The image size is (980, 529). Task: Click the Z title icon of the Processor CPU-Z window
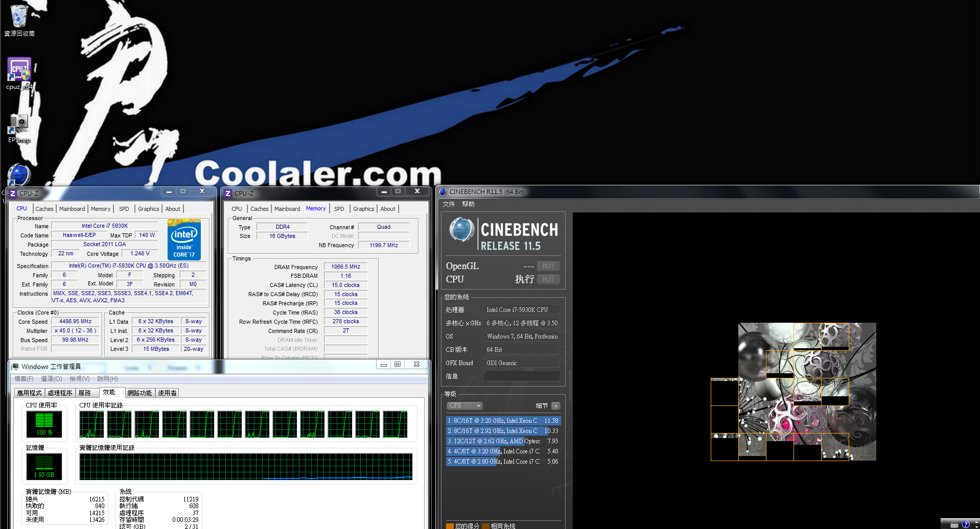13,194
